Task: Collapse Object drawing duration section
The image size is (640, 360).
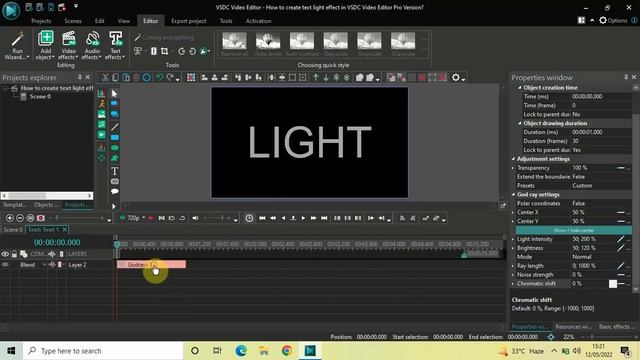Action: click(520, 123)
